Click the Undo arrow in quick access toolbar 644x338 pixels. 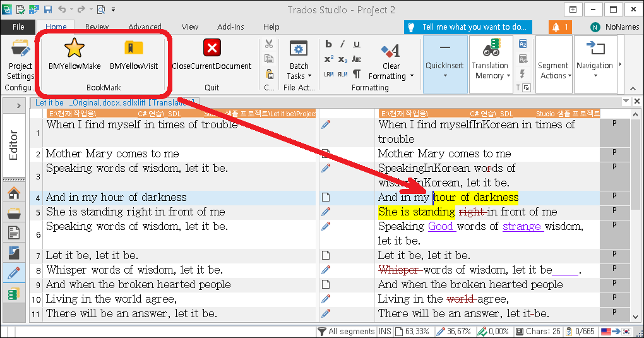[x=62, y=9]
